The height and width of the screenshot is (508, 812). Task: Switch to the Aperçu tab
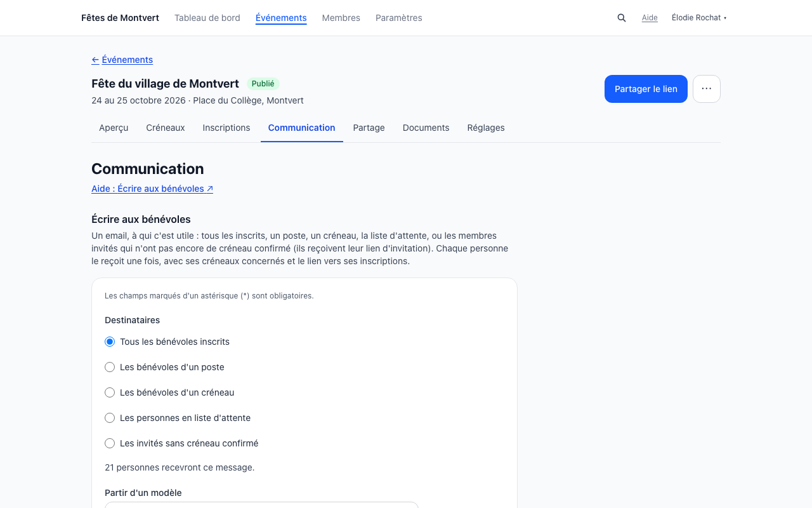114,128
